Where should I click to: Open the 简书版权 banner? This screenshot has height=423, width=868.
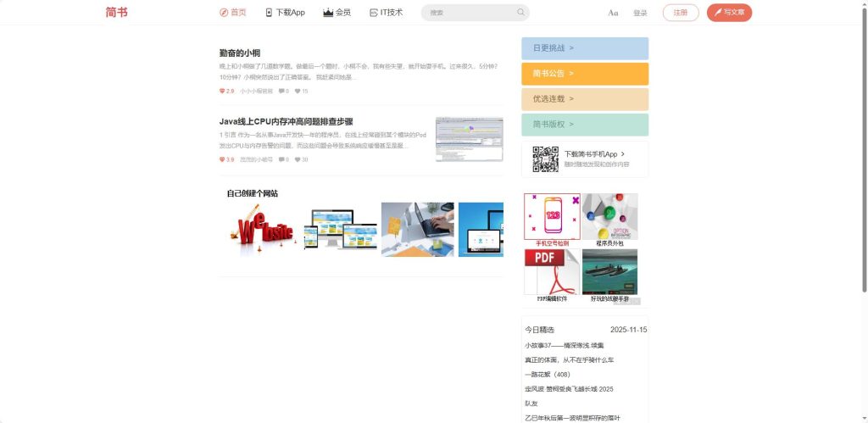(585, 125)
